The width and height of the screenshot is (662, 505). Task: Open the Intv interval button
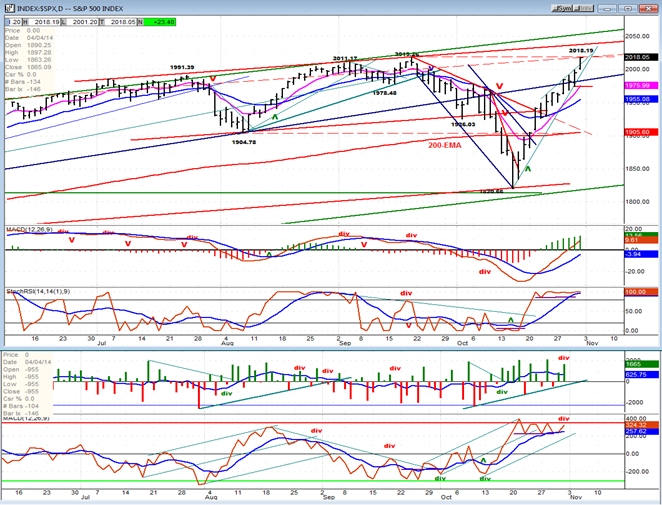point(584,8)
